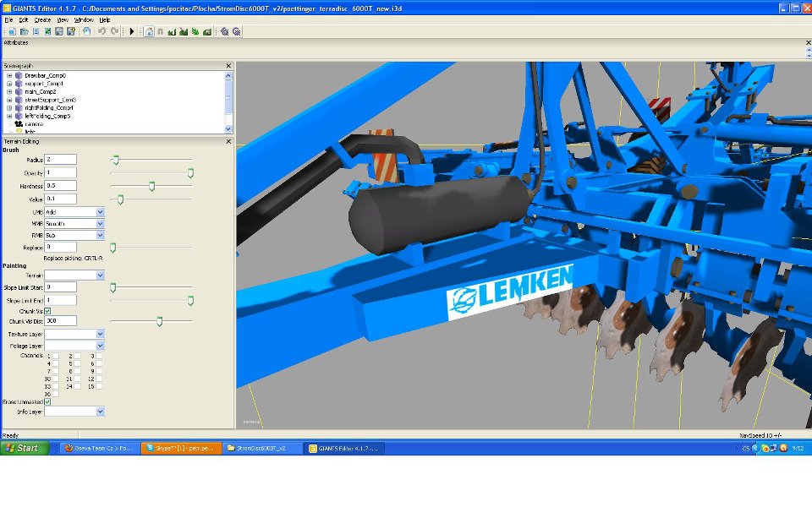Enable channel 1 checkbox
This screenshot has width=812, height=518.
tap(56, 356)
